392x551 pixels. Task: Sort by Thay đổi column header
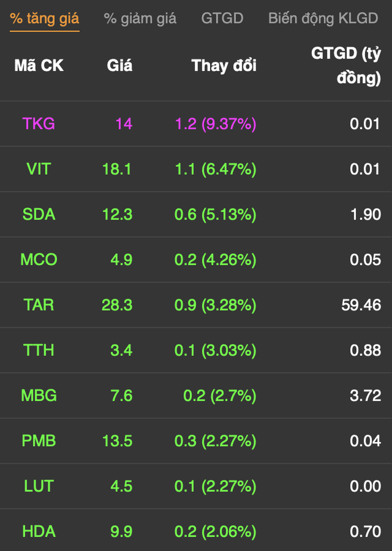coord(224,66)
